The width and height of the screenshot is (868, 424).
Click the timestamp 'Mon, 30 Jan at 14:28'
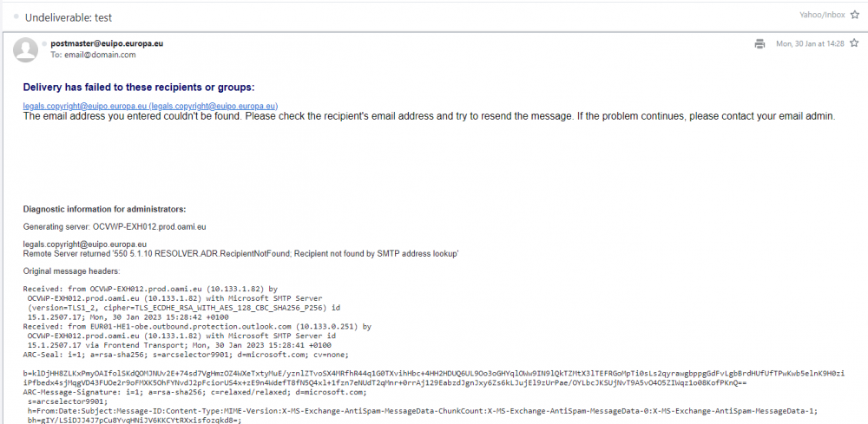point(810,43)
